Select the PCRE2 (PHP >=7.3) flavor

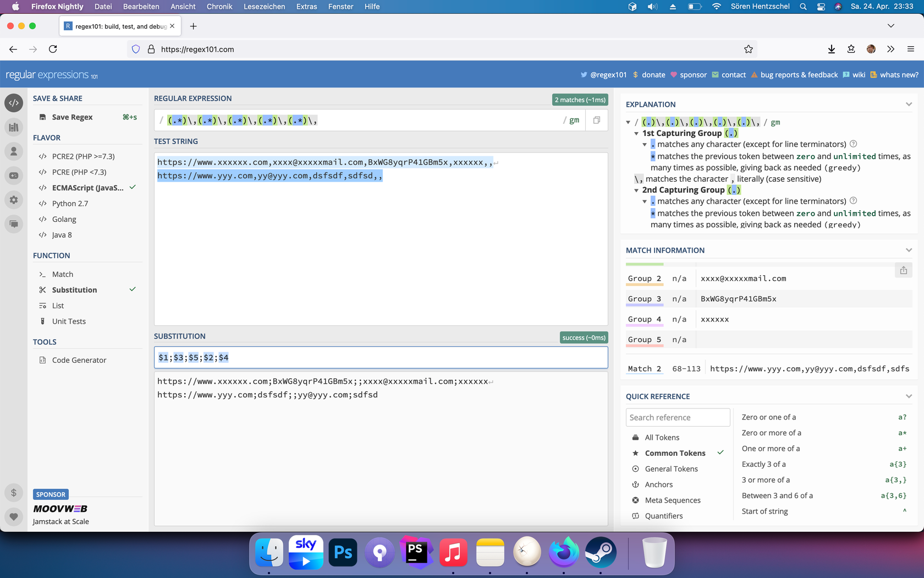coord(83,156)
